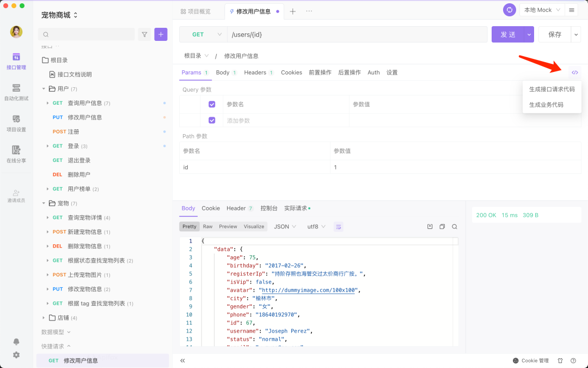The width and height of the screenshot is (588, 368).
Task: Click the 发送 send button
Action: (x=507, y=34)
